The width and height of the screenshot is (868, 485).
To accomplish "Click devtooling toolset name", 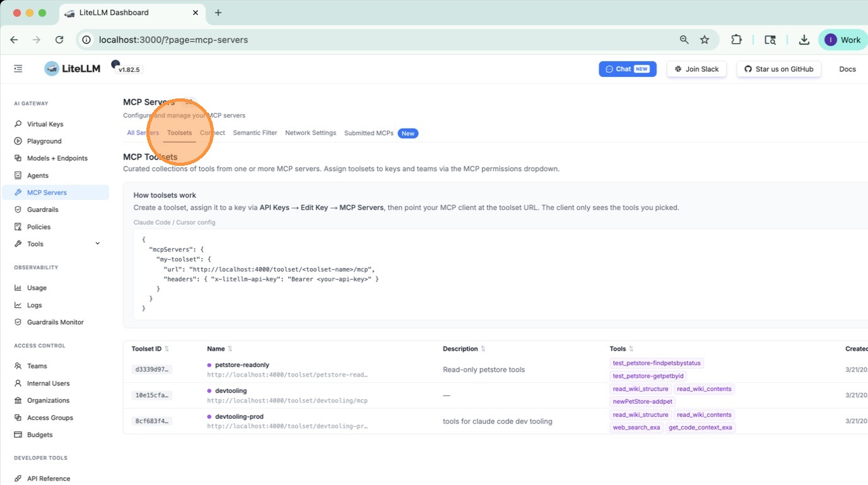I will (x=231, y=391).
